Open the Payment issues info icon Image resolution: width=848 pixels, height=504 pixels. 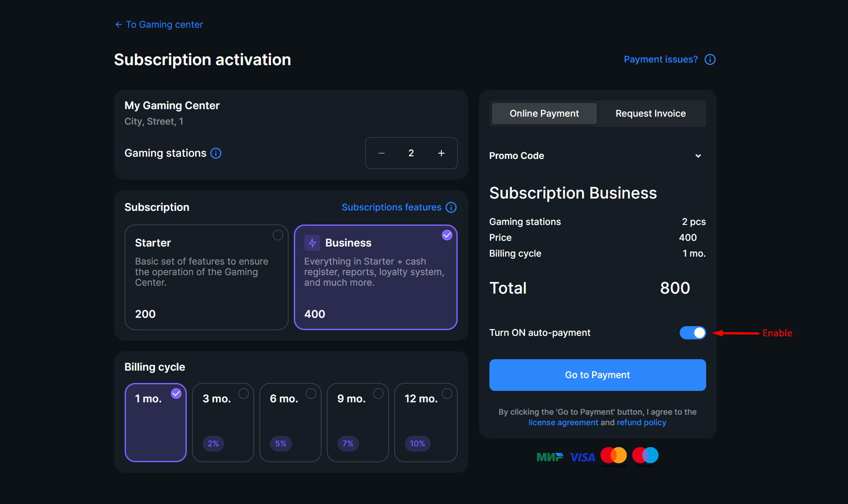710,59
